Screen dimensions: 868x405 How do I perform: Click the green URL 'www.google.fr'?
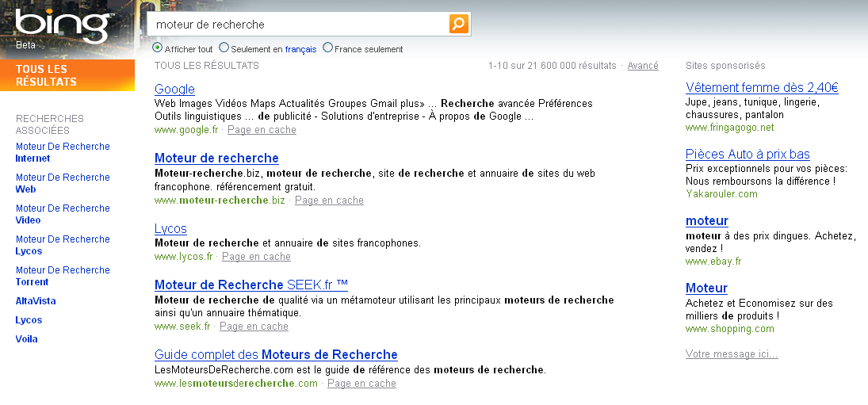tap(186, 129)
